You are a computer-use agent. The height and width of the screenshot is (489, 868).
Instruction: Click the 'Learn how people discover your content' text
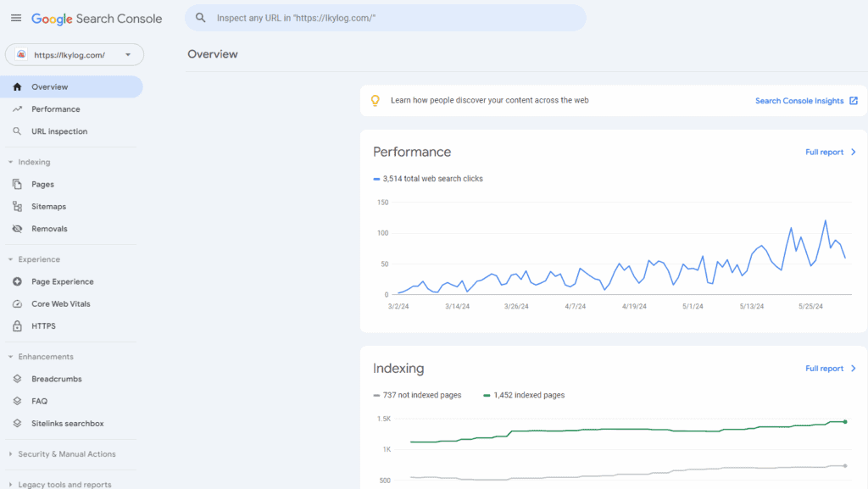pos(490,100)
